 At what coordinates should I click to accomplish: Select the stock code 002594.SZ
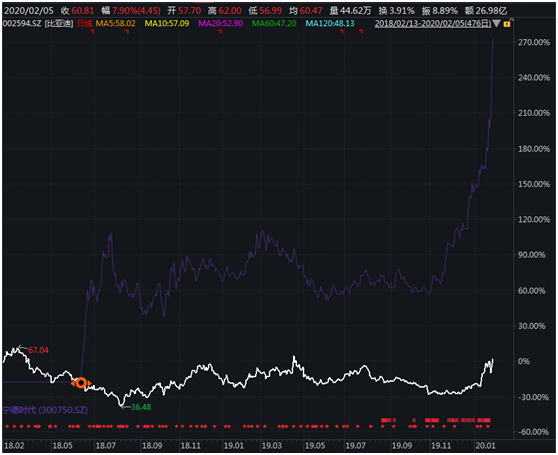click(x=22, y=23)
